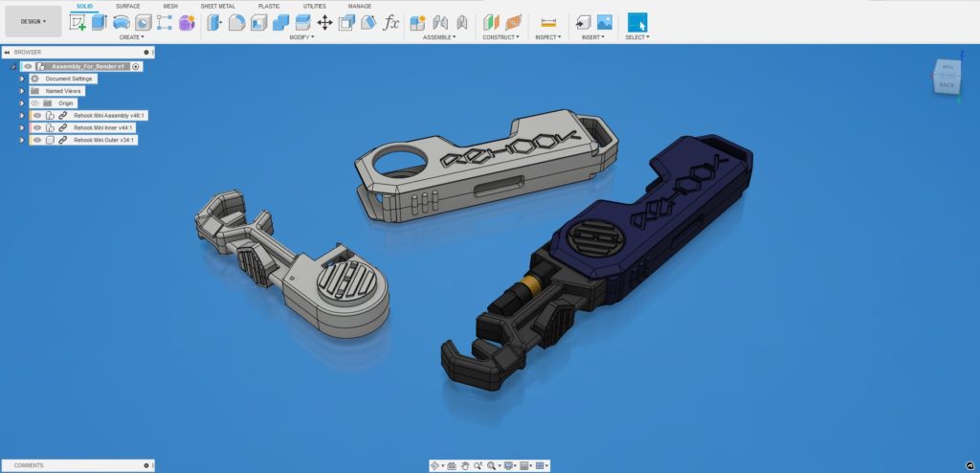Viewport: 980px width, 473px height.
Task: Click the Look At icon in navigation bar
Action: pos(452,465)
